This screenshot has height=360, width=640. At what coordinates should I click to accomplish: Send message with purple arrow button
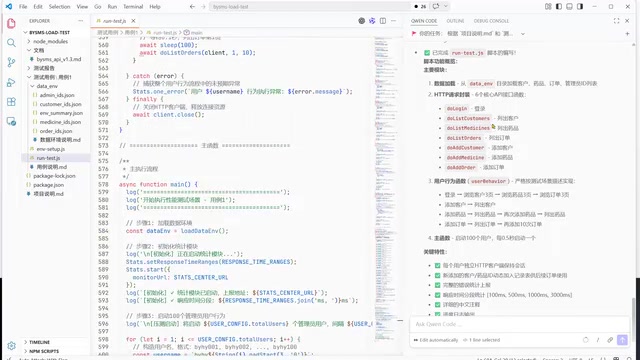click(622, 340)
